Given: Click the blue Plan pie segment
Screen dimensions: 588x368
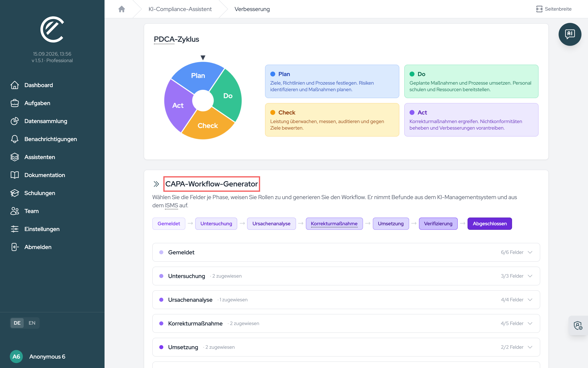Looking at the screenshot, I should pyautogui.click(x=198, y=76).
